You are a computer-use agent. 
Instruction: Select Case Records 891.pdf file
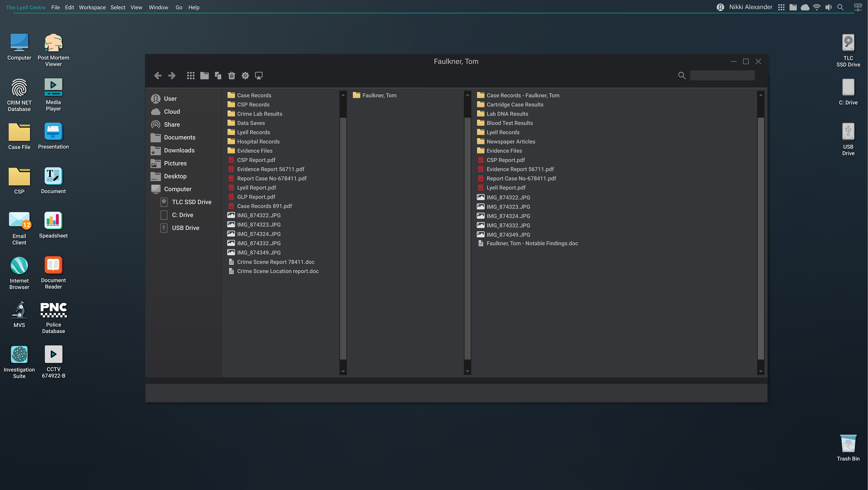click(x=260, y=206)
